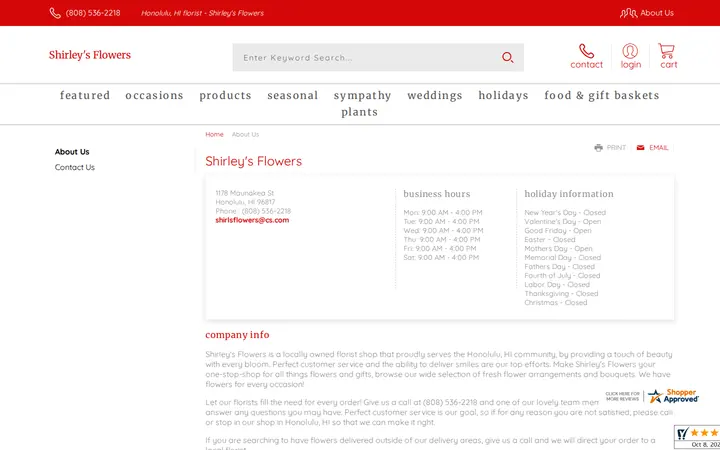Screen dimensions: 720x450
Task: Open the shopping cart icon
Action: (x=666, y=51)
